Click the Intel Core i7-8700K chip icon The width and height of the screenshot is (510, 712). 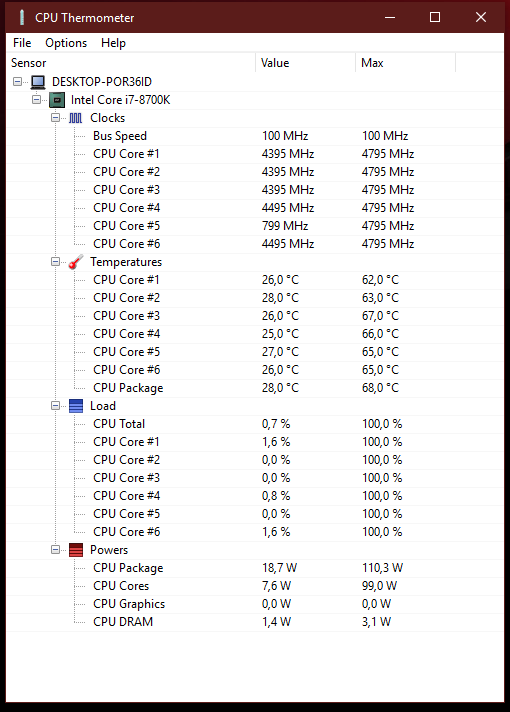point(57,100)
